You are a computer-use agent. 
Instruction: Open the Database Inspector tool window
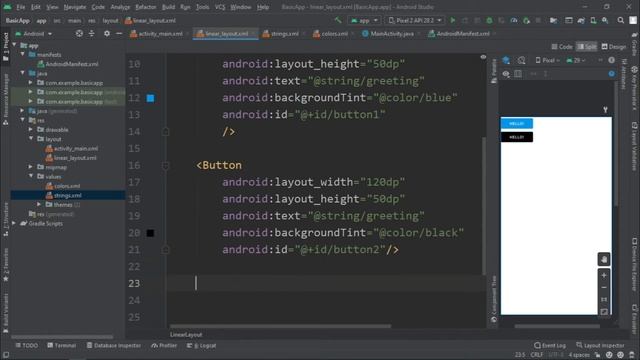point(114,345)
